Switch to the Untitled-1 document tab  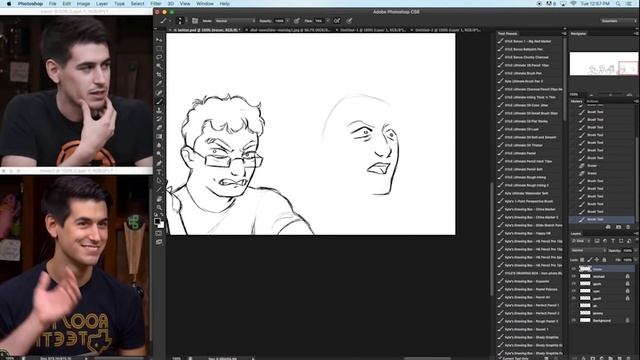[372, 30]
